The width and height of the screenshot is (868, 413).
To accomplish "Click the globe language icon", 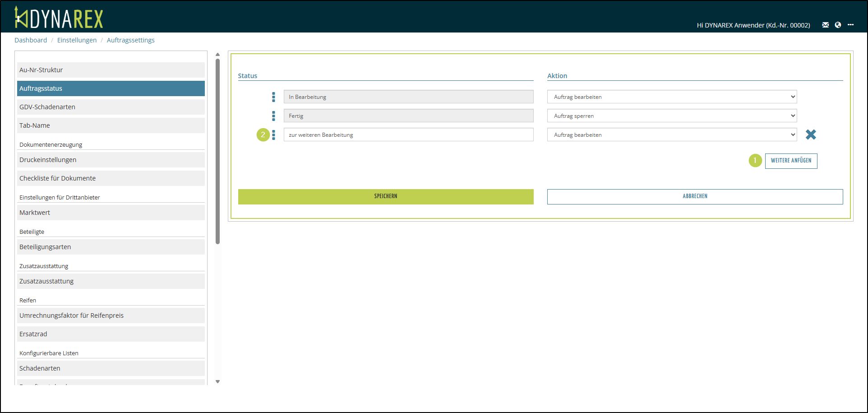I will 838,25.
